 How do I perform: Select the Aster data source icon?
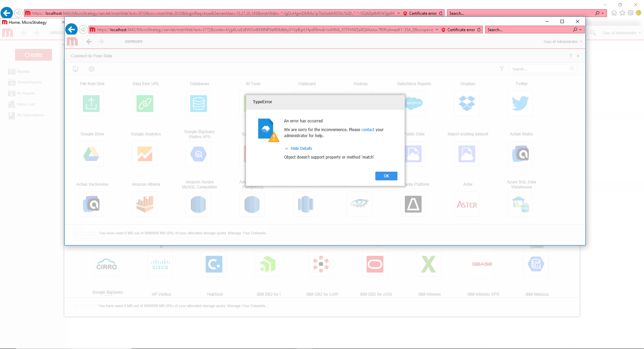coord(467,204)
